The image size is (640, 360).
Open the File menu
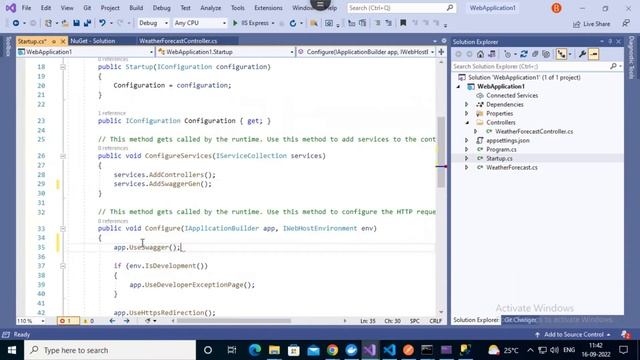tap(26, 8)
